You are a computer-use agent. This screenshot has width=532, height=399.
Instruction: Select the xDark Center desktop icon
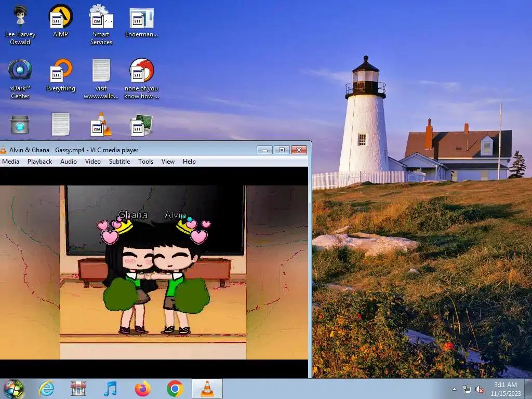pyautogui.click(x=20, y=79)
